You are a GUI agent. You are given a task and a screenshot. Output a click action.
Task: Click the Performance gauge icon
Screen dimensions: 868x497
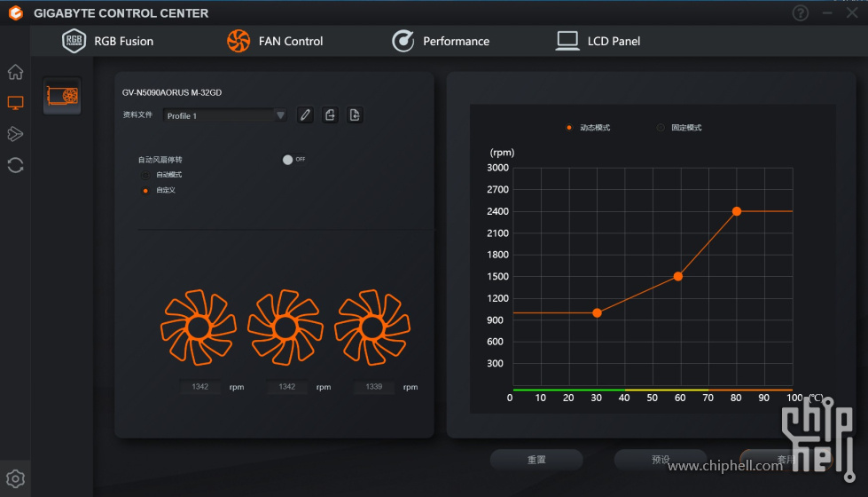(403, 41)
